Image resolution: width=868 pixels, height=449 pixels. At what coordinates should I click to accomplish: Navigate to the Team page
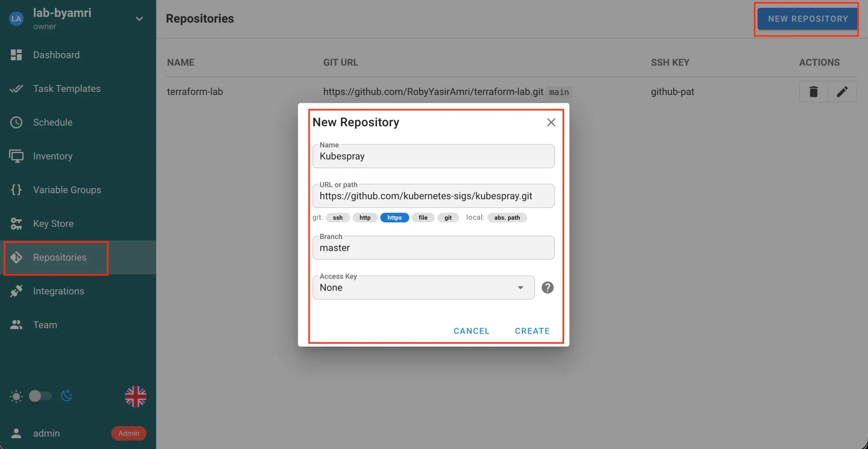pyautogui.click(x=45, y=324)
